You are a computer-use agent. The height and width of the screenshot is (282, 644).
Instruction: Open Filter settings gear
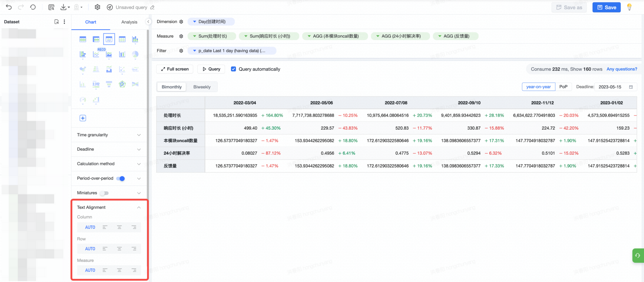181,51
